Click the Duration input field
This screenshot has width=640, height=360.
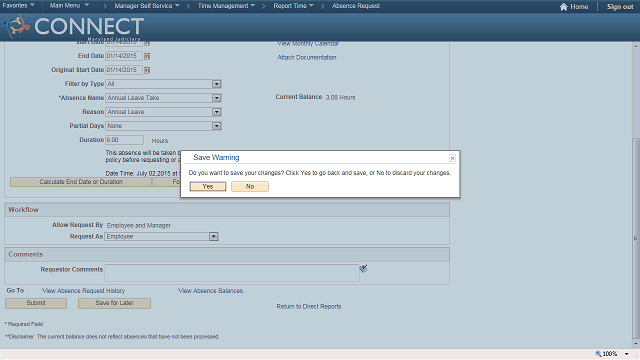pyautogui.click(x=124, y=140)
